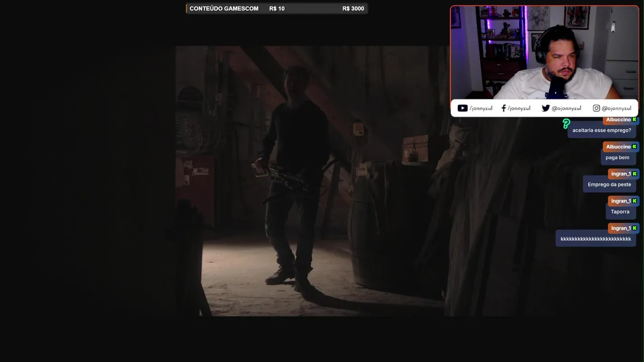Click username ingran_1 above 'Emprego da peste'
This screenshot has height=362, width=644.
(x=621, y=174)
